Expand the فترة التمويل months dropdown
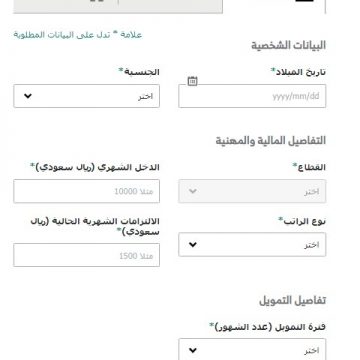The image size is (360, 360). [x=252, y=349]
